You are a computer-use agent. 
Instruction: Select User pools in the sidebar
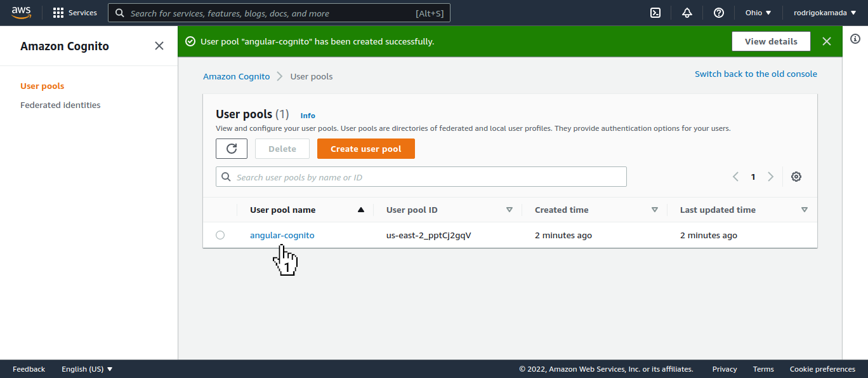[42, 86]
